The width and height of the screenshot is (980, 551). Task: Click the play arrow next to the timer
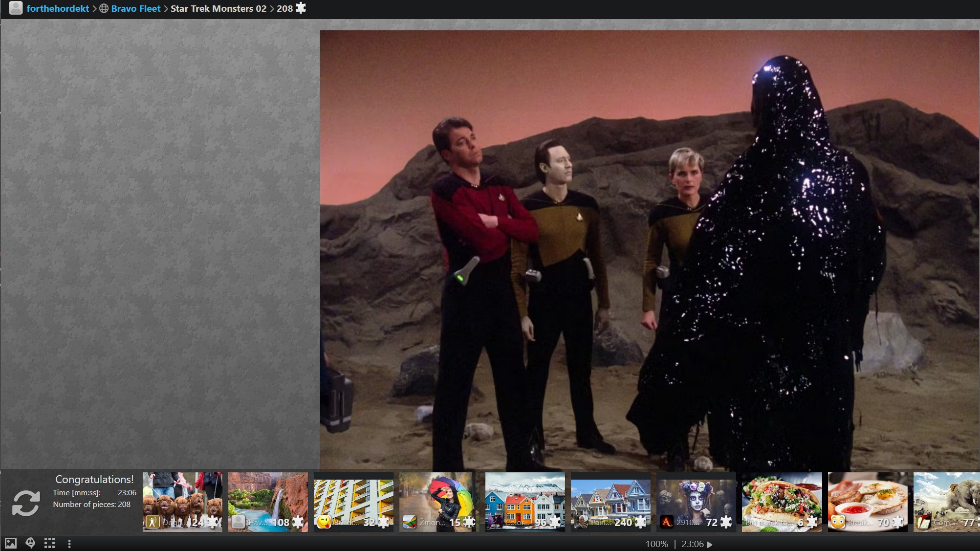[710, 544]
